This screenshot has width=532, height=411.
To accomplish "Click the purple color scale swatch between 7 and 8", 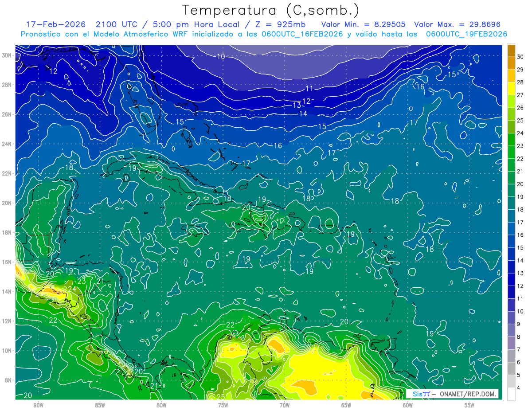I will click(511, 343).
